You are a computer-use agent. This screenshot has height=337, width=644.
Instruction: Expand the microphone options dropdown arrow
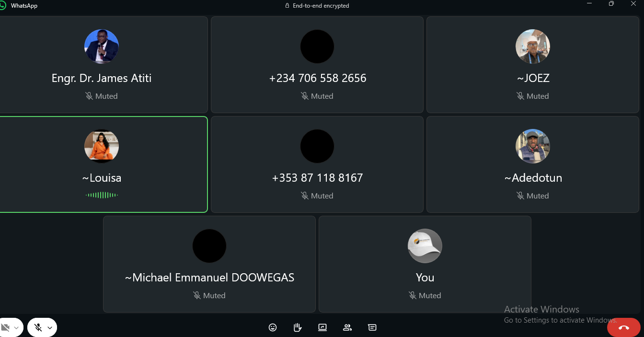pyautogui.click(x=50, y=328)
